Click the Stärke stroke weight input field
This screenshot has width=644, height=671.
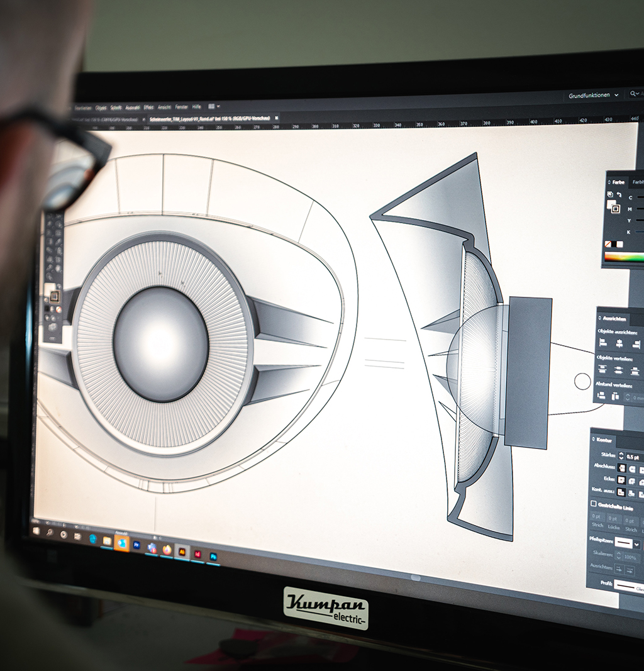point(632,456)
